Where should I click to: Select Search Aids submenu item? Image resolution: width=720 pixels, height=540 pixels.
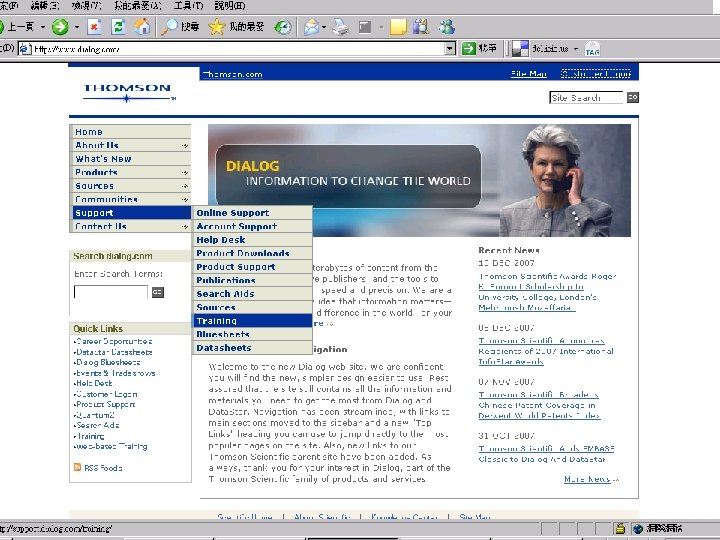[252, 293]
